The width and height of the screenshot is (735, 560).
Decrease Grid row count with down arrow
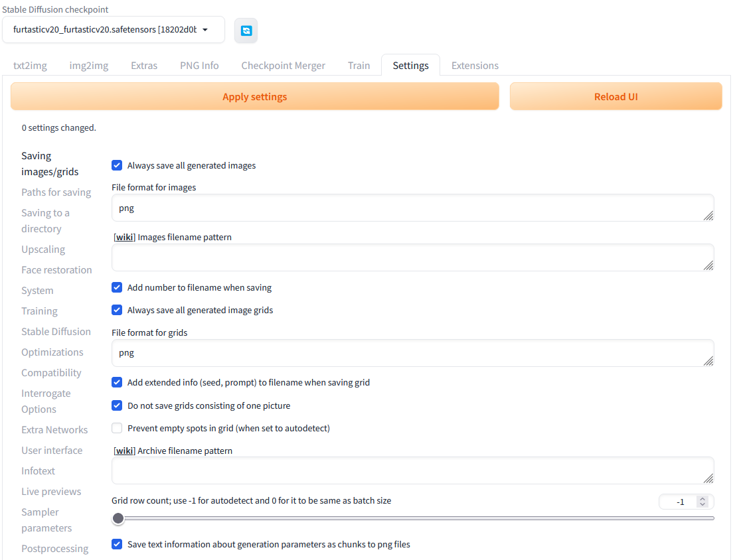click(702, 505)
